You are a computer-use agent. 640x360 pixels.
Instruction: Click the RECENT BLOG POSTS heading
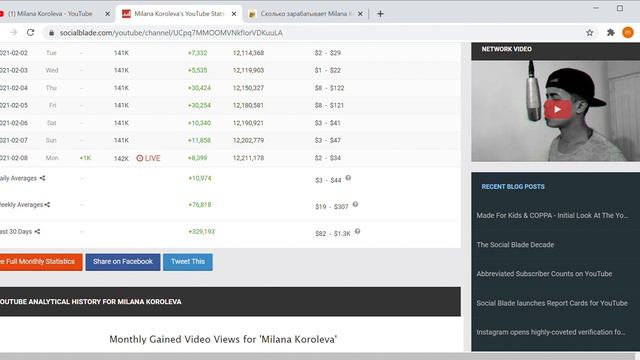coord(513,187)
